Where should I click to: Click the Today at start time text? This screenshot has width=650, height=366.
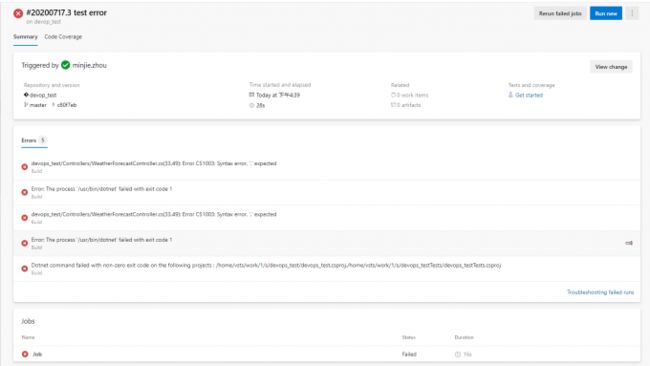(x=278, y=95)
